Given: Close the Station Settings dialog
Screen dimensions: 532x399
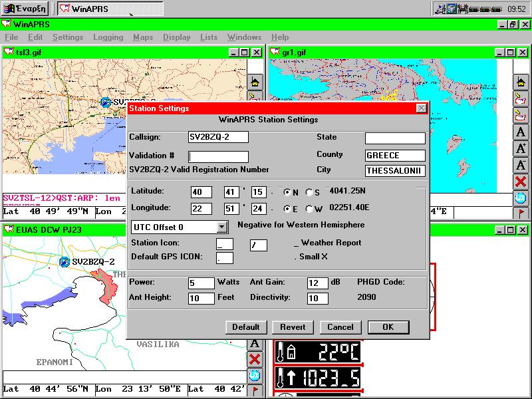Looking at the screenshot, I should pos(421,108).
